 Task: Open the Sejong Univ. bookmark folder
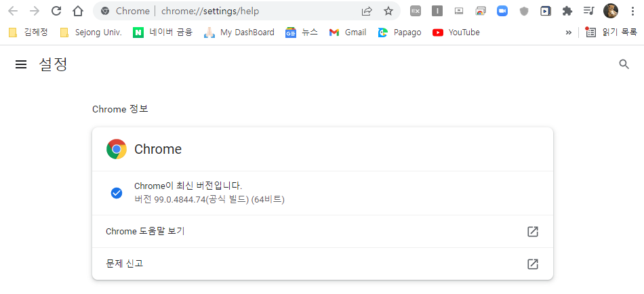(91, 33)
